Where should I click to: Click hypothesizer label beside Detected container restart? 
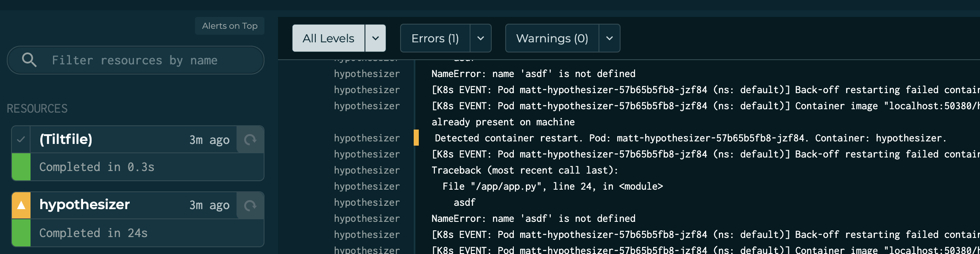pyautogui.click(x=367, y=138)
